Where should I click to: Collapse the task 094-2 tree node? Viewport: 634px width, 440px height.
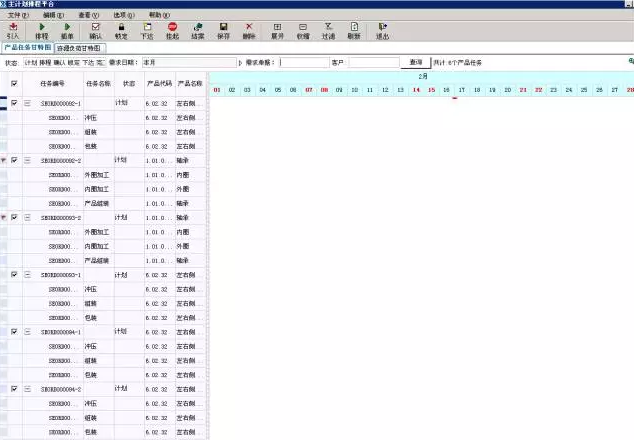[27, 389]
